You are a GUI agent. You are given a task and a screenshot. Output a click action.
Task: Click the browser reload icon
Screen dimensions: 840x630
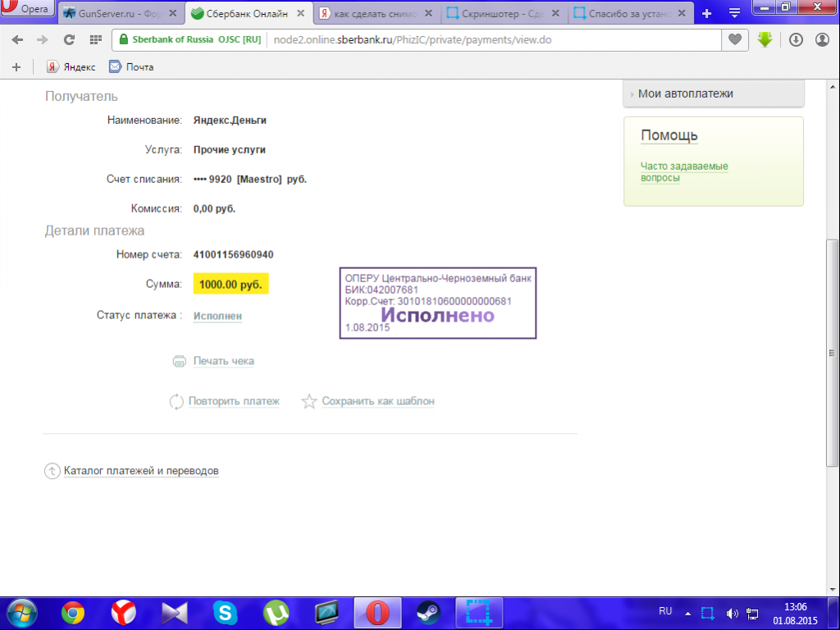click(69, 39)
